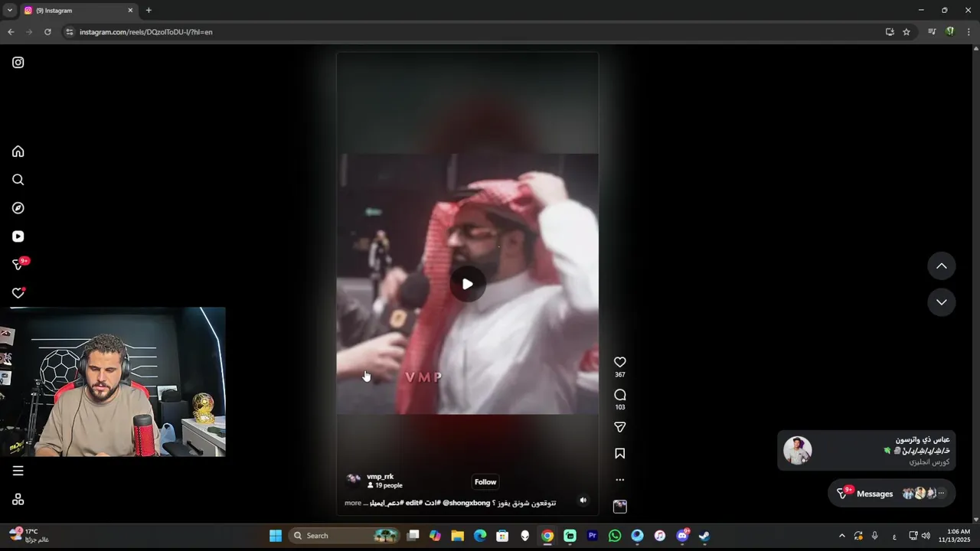Viewport: 980px width, 551px height.
Task: Open Chrome three-dot menu
Action: coord(969,32)
